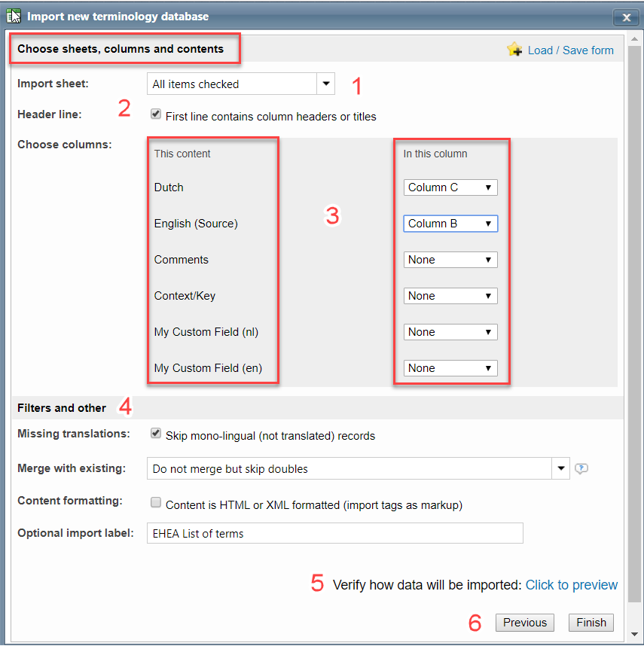Uncheck Skip mono-lingual records checkbox
Viewport: 644px width, 646px height.
pos(156,434)
